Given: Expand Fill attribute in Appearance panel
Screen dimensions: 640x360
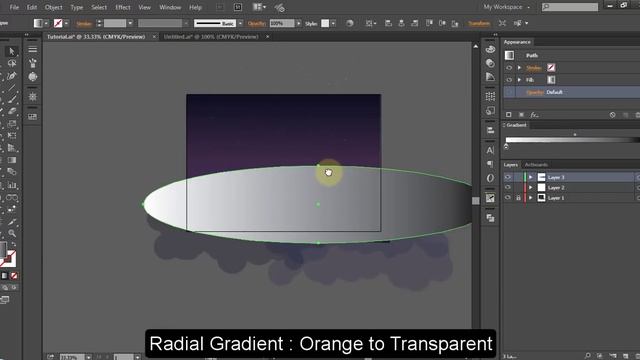Looking at the screenshot, I should tap(519, 80).
